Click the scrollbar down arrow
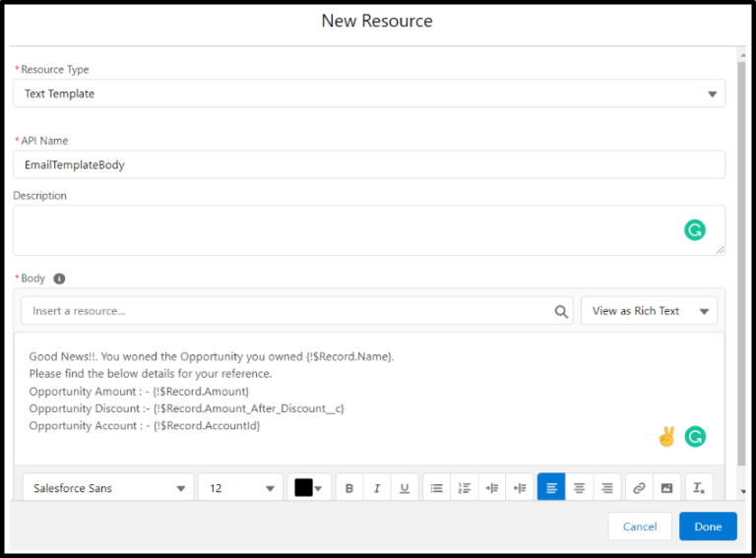Screen dimensions: 756x558 (742, 491)
